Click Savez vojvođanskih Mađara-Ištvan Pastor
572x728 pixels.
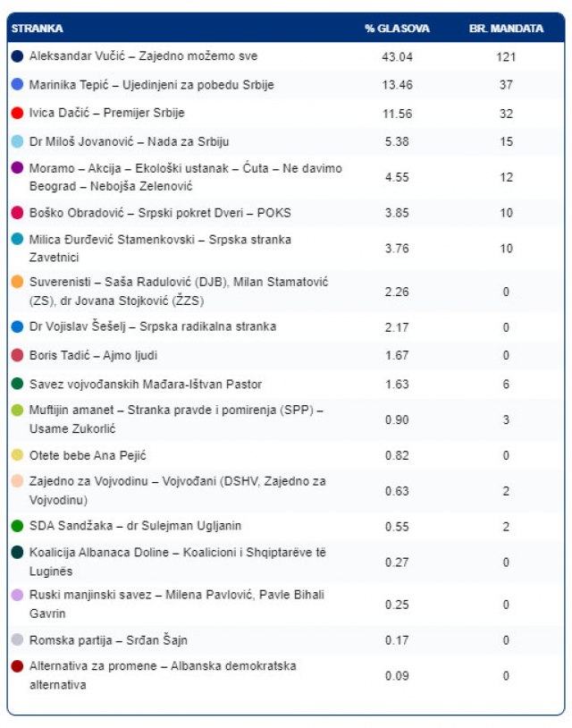point(146,384)
